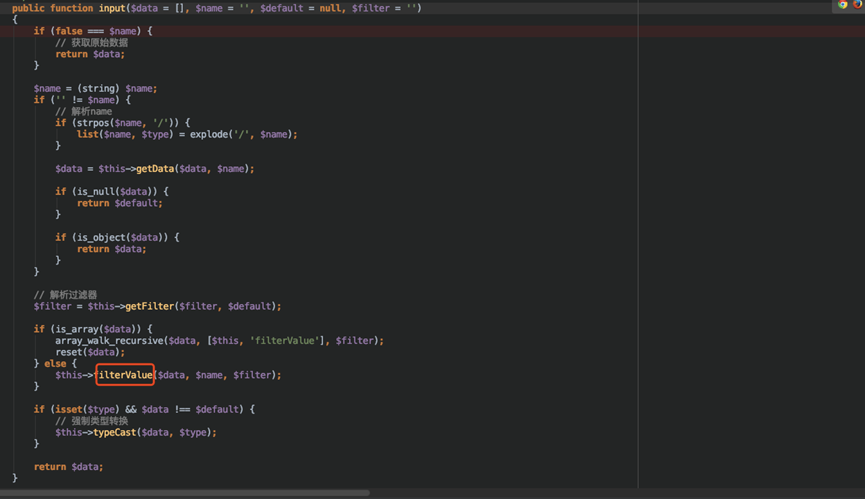Click 'array_walk_recursive' function call
The width and height of the screenshot is (865, 499).
[x=109, y=341]
